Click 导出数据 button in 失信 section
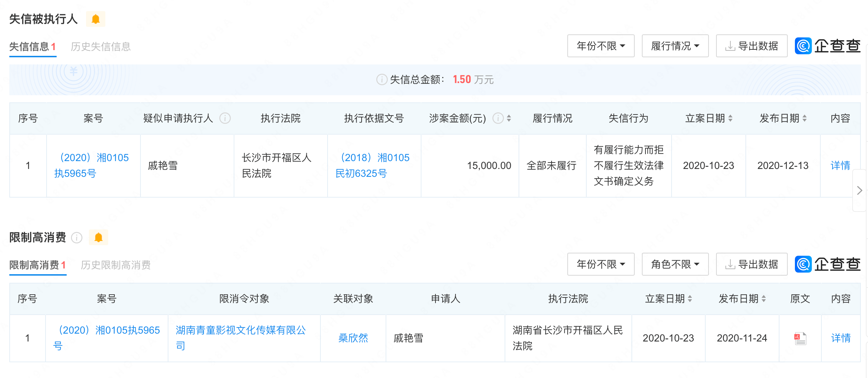Viewport: 868px width, 378px height. click(752, 46)
